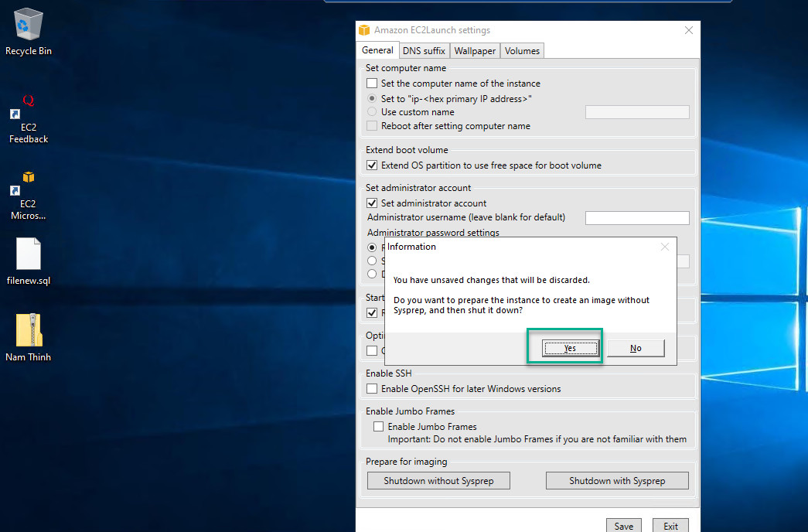Click the EC2Launch settings title bar icon

(364, 30)
